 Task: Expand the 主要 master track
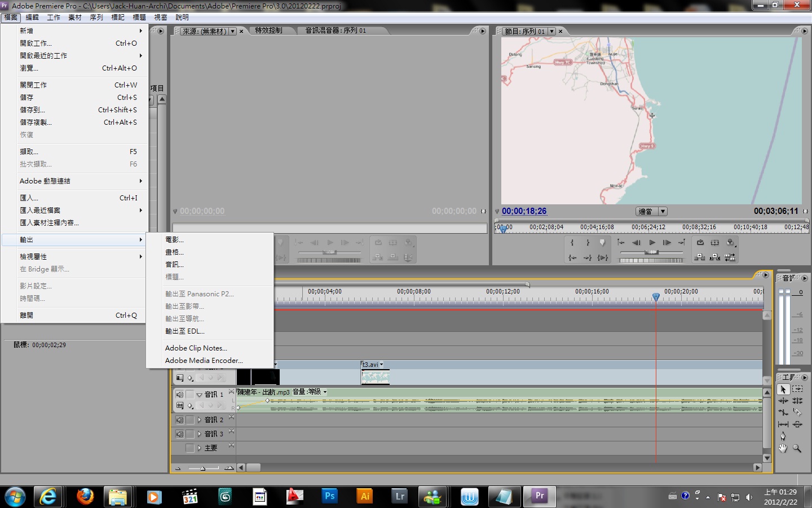click(x=199, y=448)
